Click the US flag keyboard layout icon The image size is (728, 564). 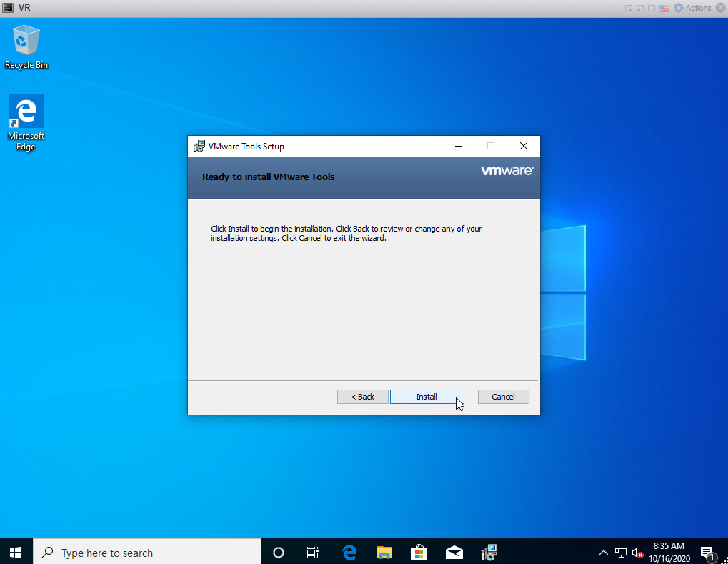coord(664,9)
